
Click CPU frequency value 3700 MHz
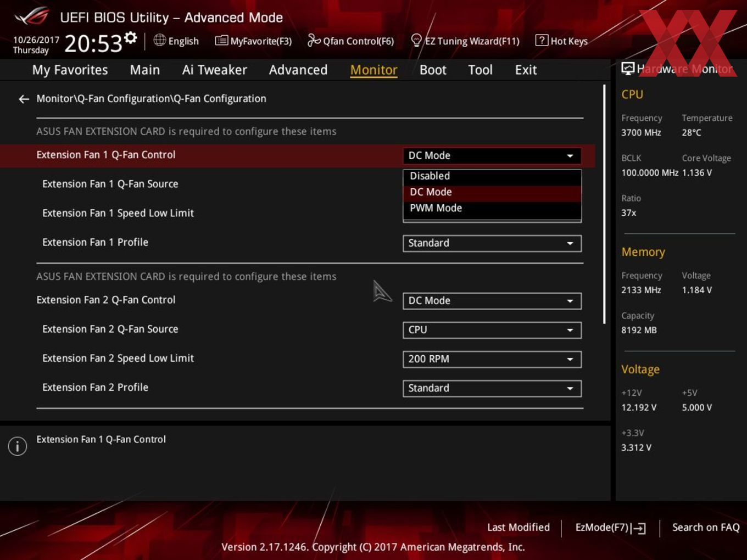pyautogui.click(x=641, y=132)
